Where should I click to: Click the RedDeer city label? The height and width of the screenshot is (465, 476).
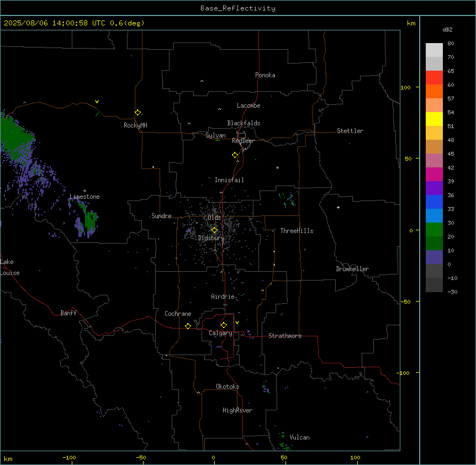tap(243, 141)
